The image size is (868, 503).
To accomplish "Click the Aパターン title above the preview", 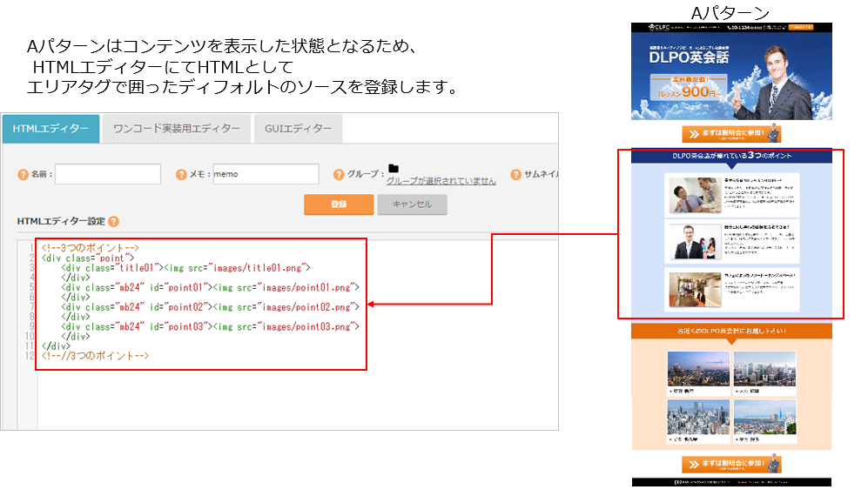I will pyautogui.click(x=730, y=12).
